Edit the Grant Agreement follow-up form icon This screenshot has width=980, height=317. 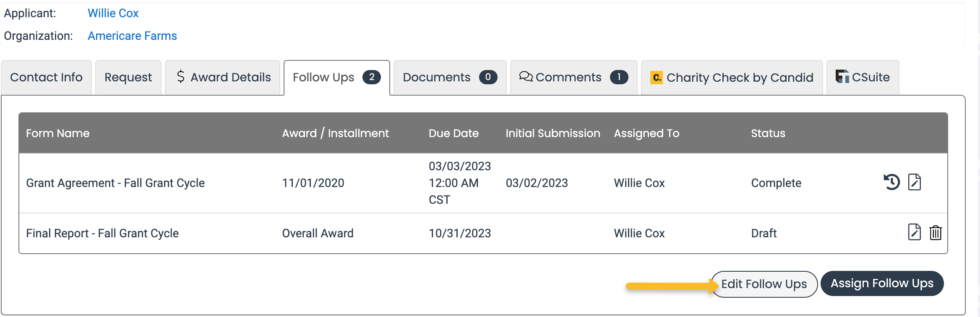915,182
